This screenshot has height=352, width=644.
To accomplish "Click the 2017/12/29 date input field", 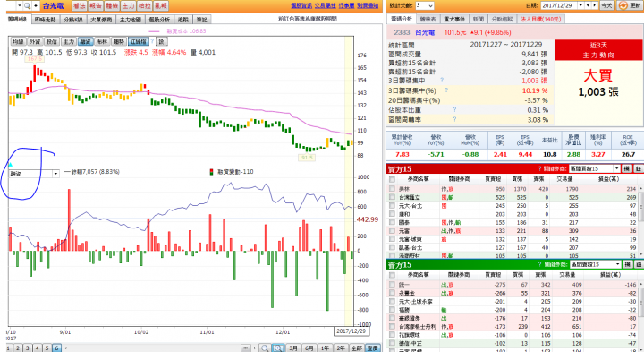I will coord(559,5).
